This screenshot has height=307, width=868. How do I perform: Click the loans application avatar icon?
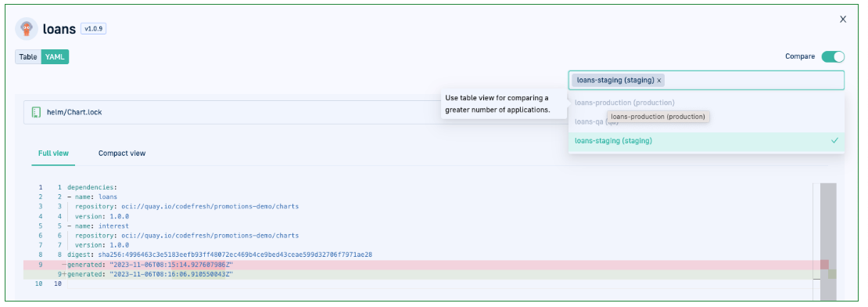pyautogui.click(x=26, y=29)
